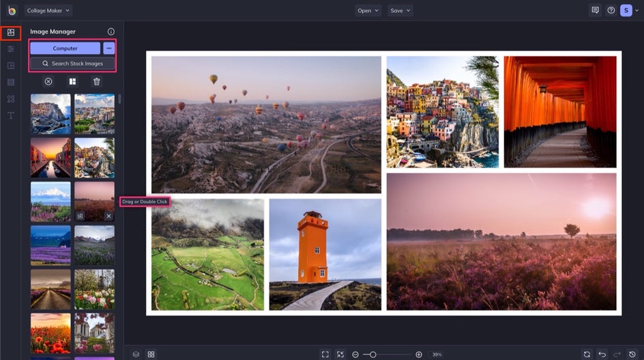This screenshot has width=644, height=360.
Task: Click the zoom slider handle
Action: click(x=372, y=355)
